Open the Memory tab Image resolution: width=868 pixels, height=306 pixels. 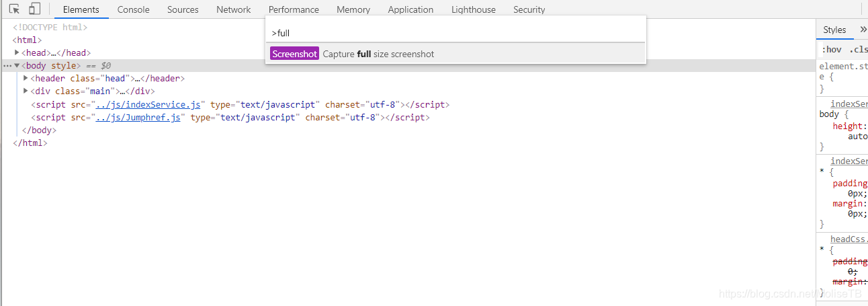tap(353, 9)
